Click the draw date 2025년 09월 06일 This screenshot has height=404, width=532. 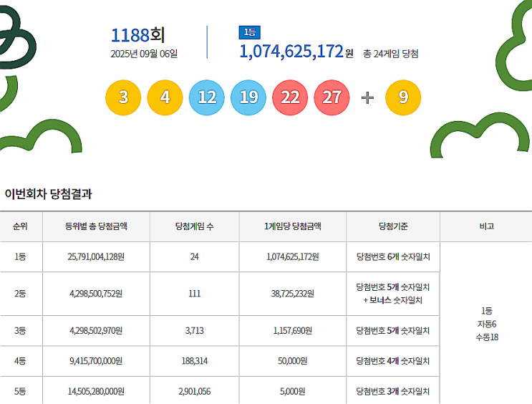[x=144, y=54]
